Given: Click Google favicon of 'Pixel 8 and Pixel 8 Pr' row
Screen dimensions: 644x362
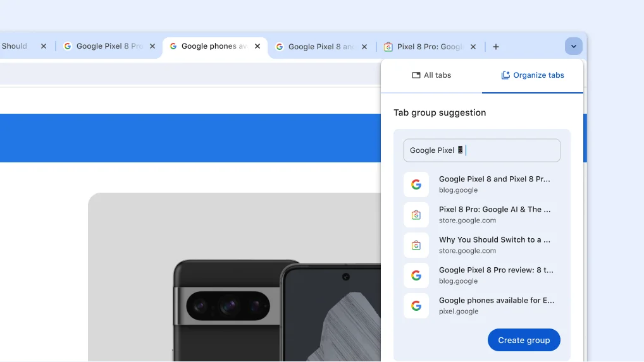Looking at the screenshot, I should click(416, 184).
